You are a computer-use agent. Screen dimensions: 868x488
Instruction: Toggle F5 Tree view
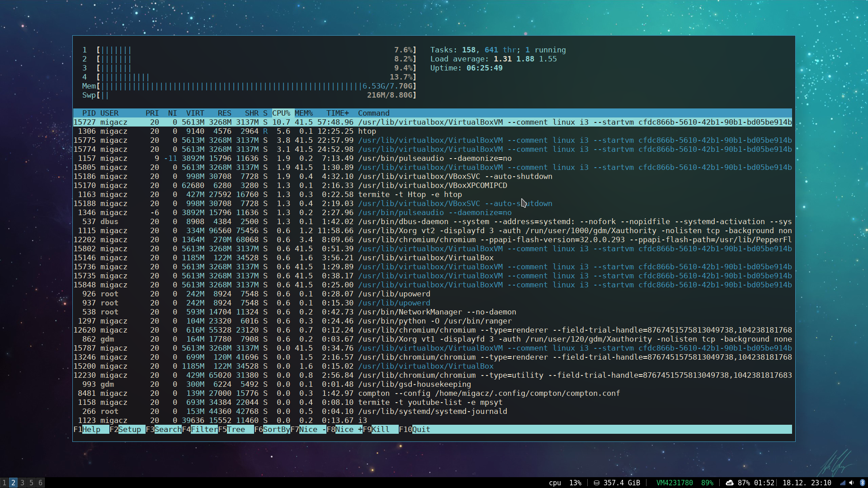pos(236,429)
